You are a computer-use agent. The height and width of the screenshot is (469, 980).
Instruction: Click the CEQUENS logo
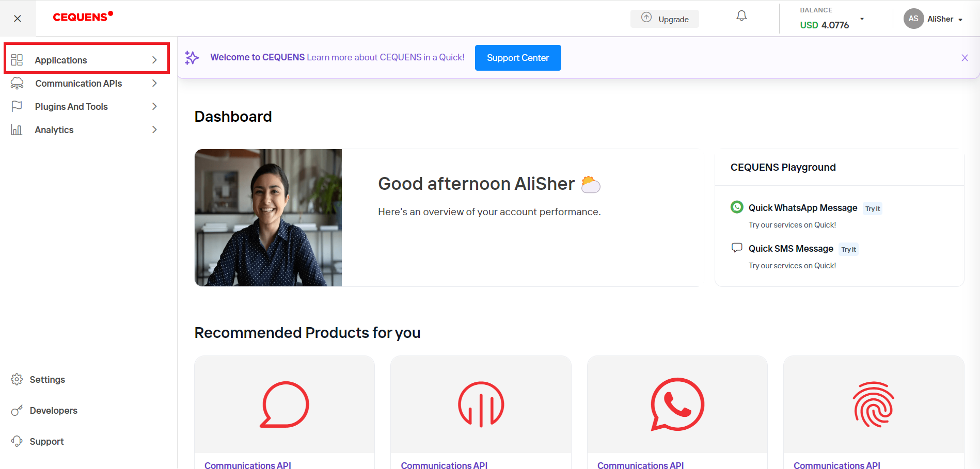[83, 17]
